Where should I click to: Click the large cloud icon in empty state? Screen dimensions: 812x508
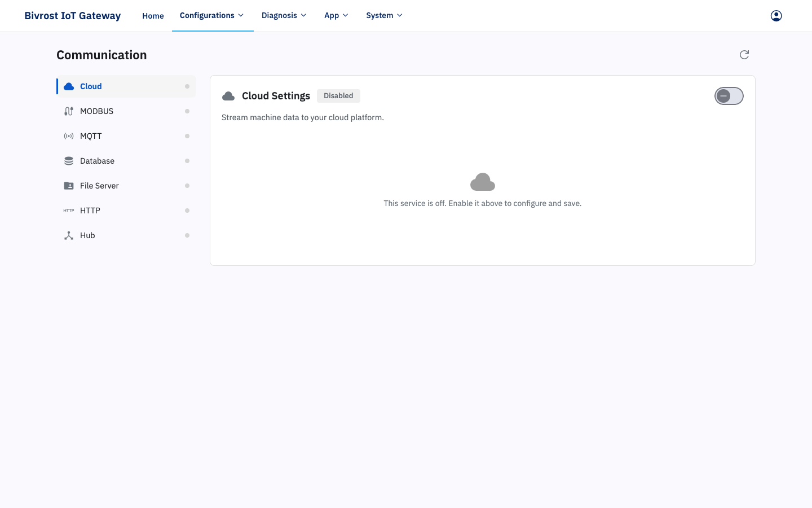click(483, 182)
